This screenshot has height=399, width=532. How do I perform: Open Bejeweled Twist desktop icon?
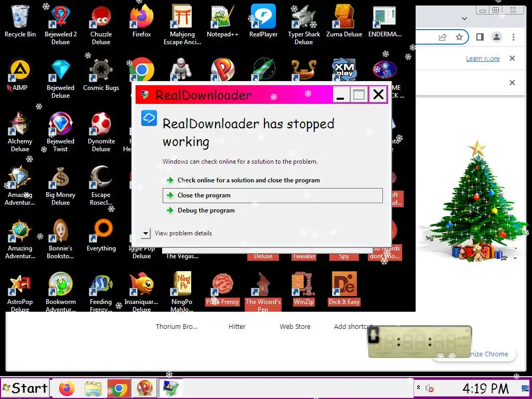[x=60, y=132]
